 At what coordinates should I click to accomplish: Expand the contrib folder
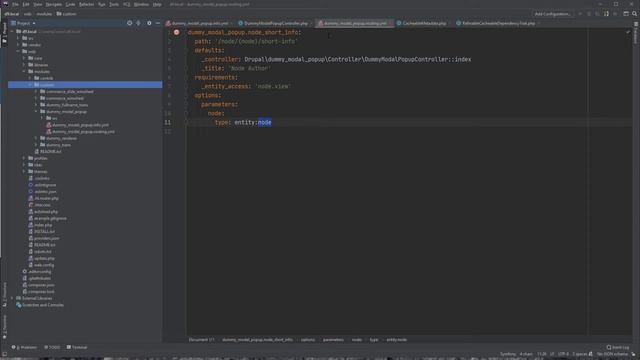pos(30,78)
